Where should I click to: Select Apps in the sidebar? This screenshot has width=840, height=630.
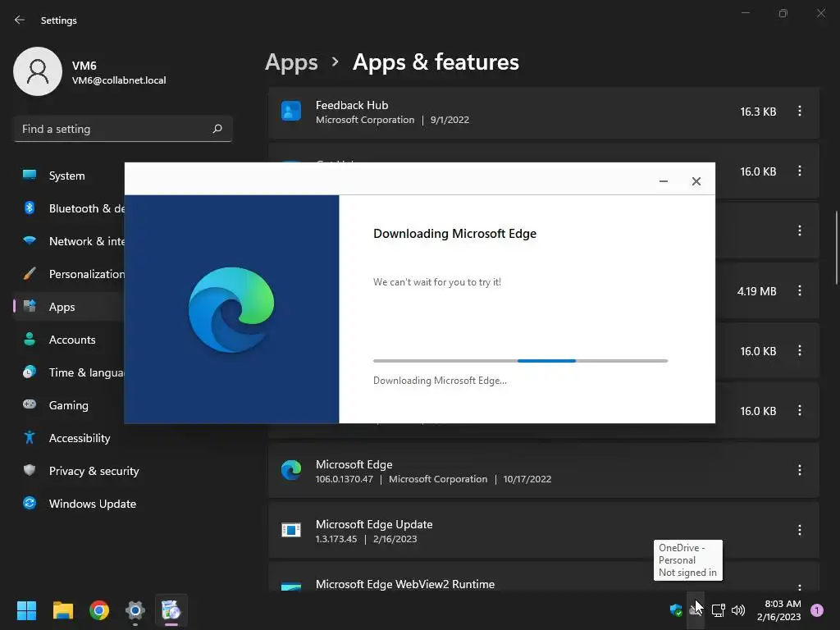coord(70,307)
